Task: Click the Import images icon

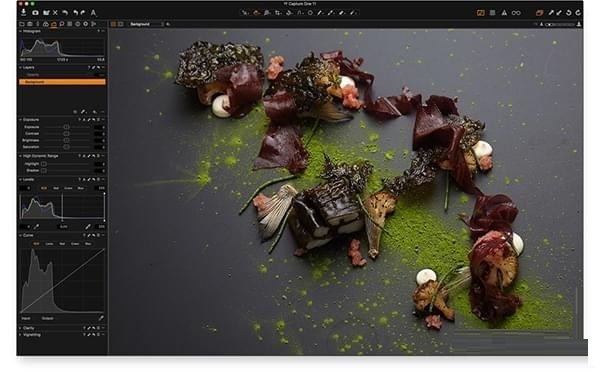Action: click(x=24, y=13)
